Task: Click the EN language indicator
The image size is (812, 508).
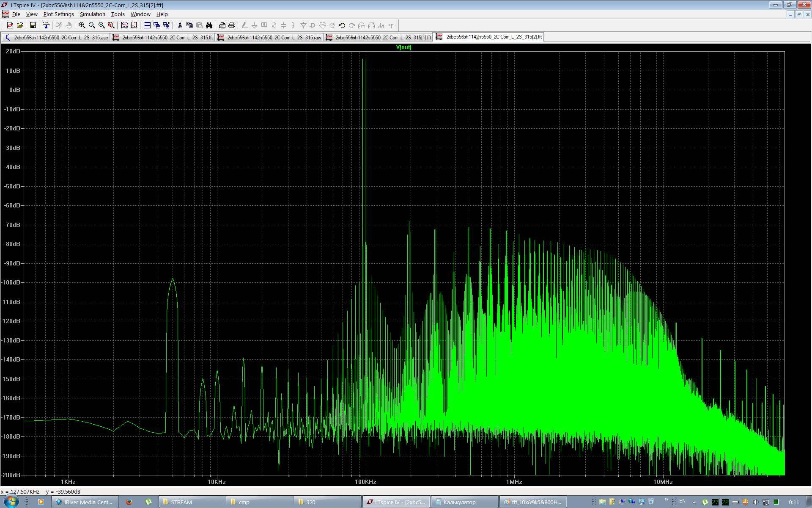Action: pyautogui.click(x=682, y=501)
